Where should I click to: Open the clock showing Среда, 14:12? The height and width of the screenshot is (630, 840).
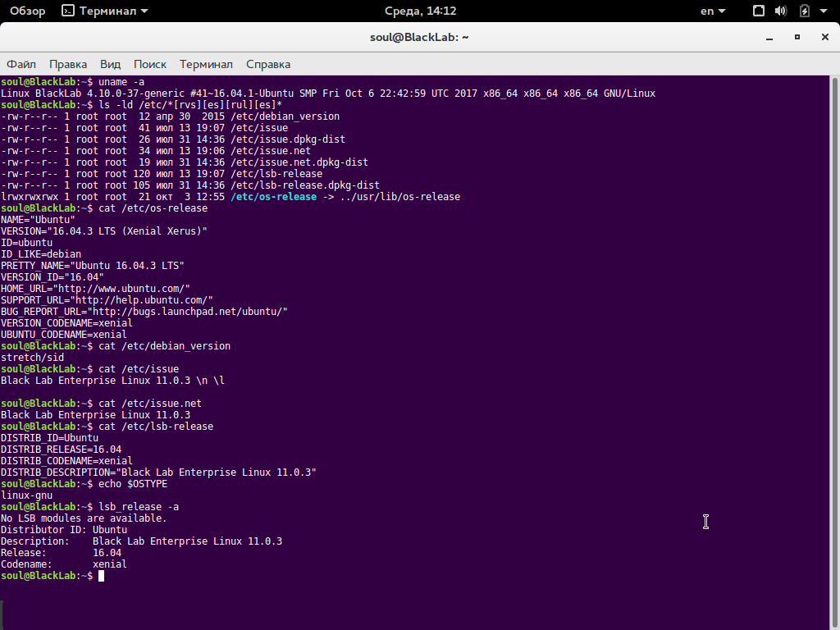(420, 11)
